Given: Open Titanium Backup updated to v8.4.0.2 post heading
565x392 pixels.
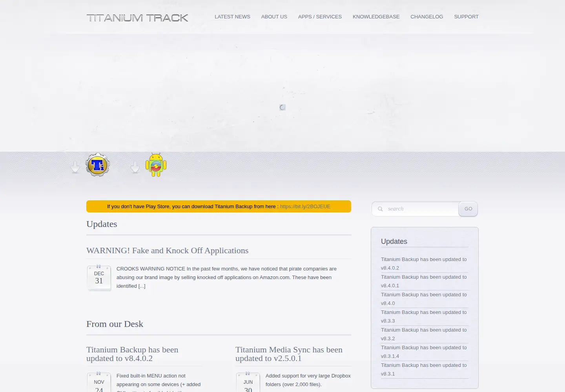Looking at the screenshot, I should point(132,354).
